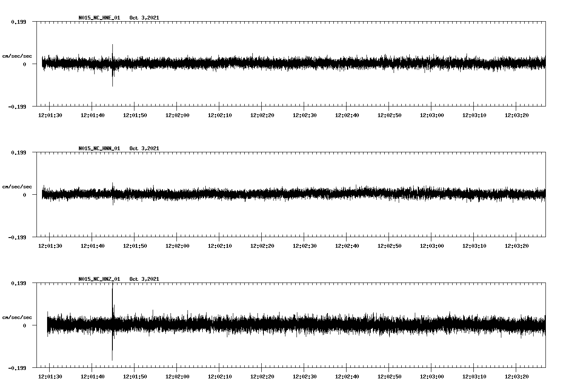Click the 12:02:30 time label under HNE plot
576x392 pixels.
(305, 115)
